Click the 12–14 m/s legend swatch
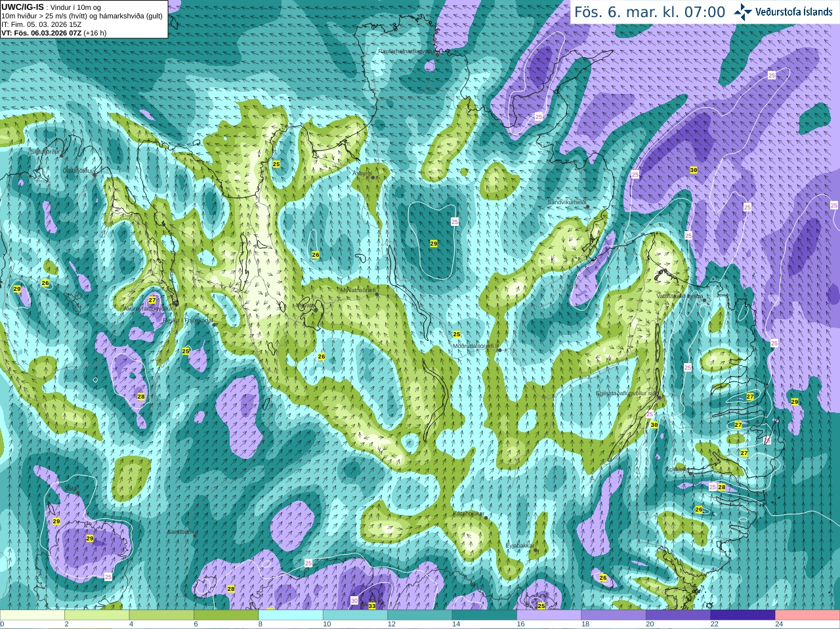This screenshot has height=629, width=840. (420, 615)
